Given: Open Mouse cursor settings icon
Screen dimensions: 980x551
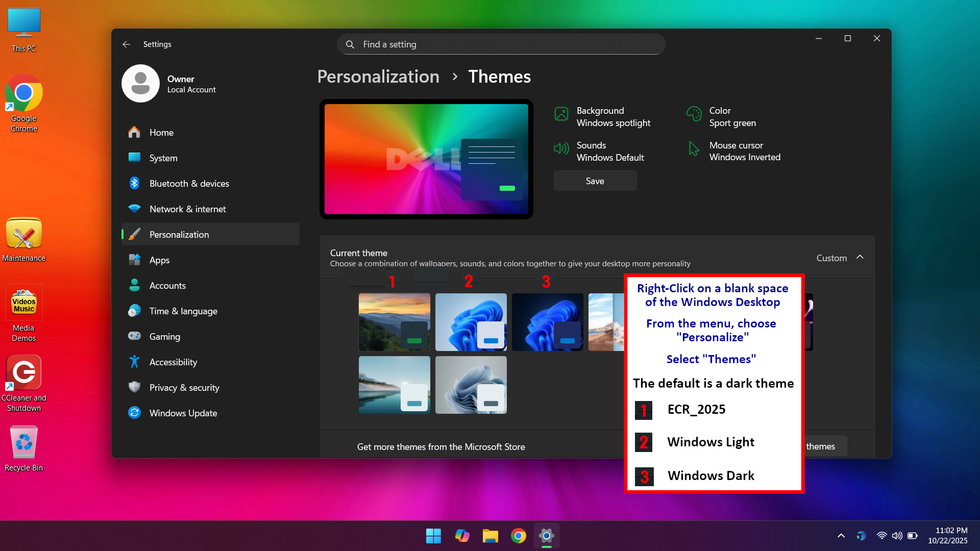Looking at the screenshot, I should click(694, 149).
